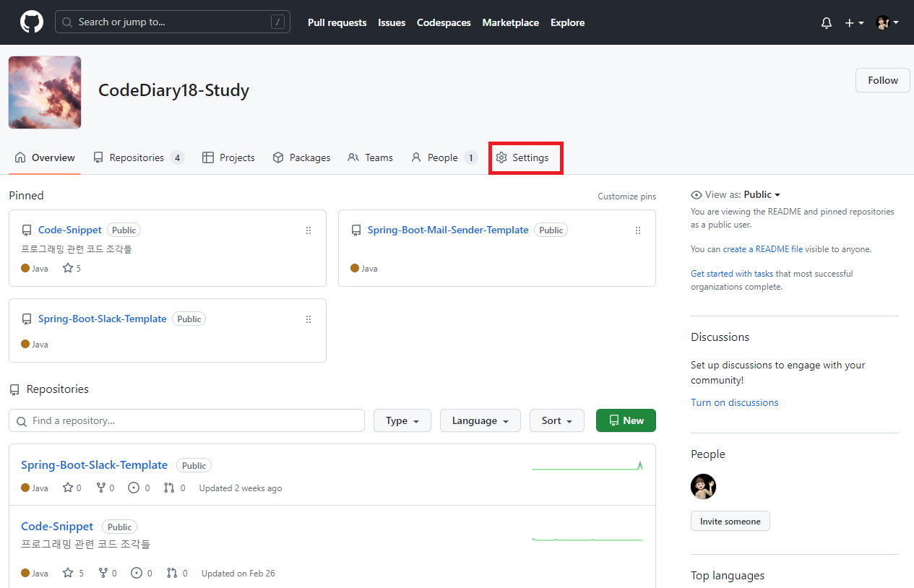Open the Type filter dropdown
The image size is (914, 588).
click(x=402, y=420)
